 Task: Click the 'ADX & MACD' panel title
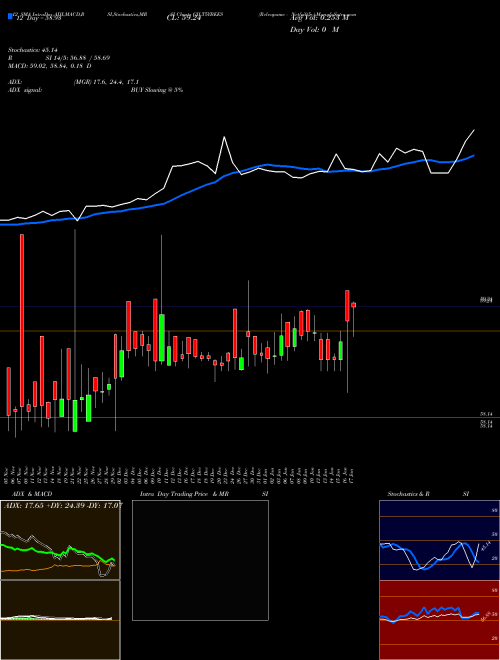(x=32, y=494)
